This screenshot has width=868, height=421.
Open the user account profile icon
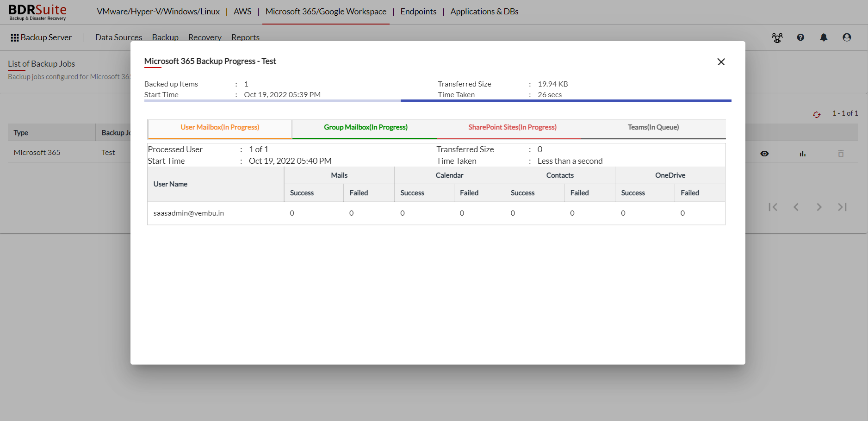847,37
